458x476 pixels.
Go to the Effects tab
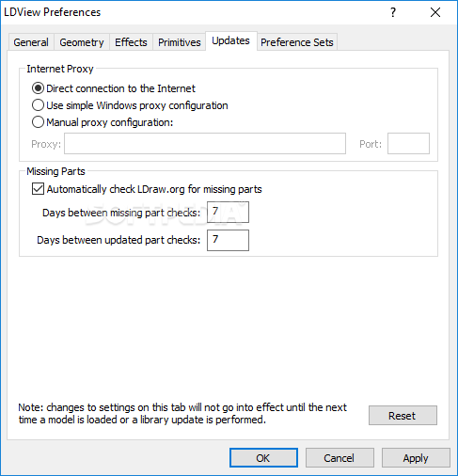tap(131, 42)
